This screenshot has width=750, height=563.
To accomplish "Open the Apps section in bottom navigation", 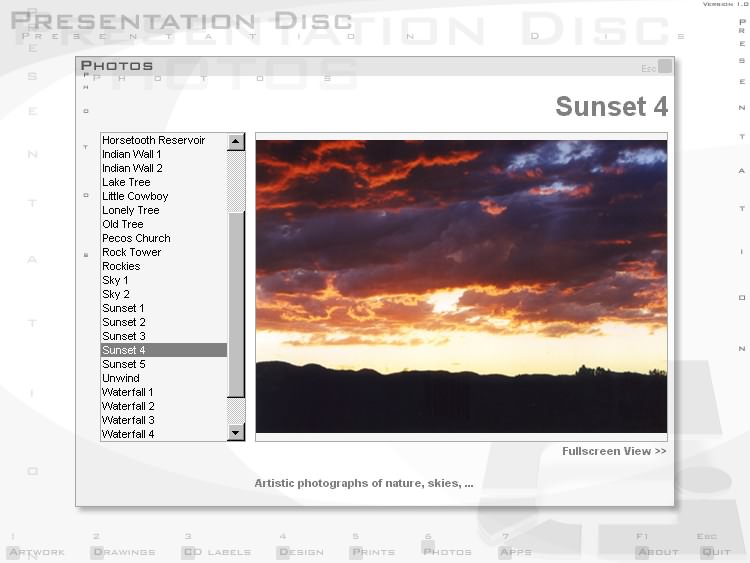I will (515, 552).
